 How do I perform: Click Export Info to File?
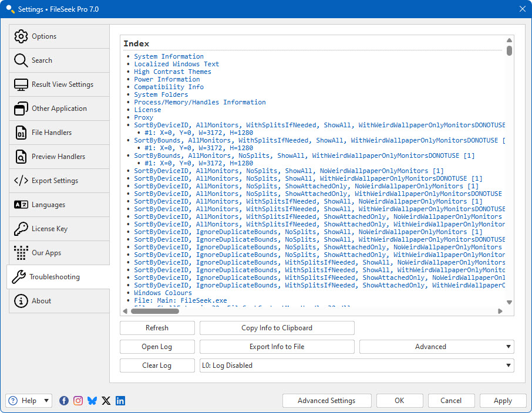click(x=277, y=347)
